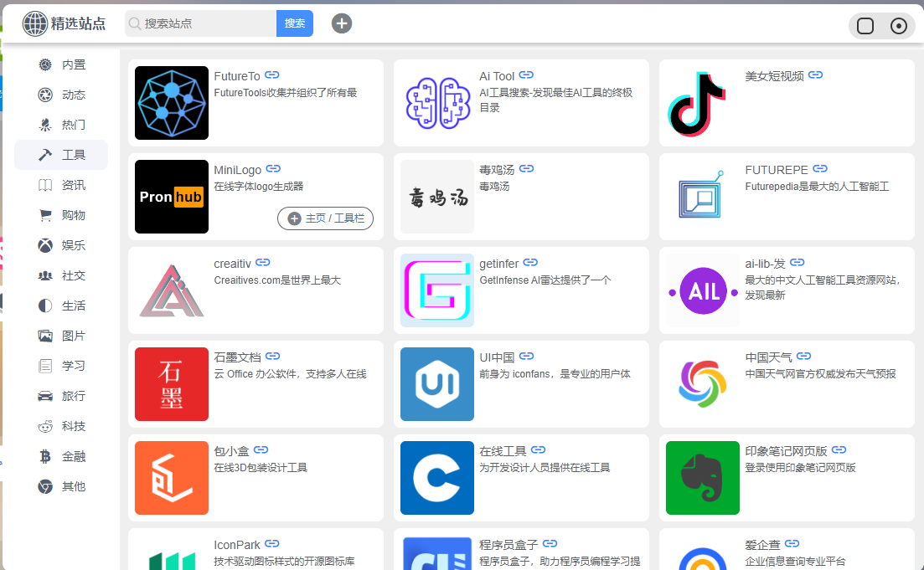Click the link icon next to 中国天气
Screen dimensions: 924x570
tap(803, 356)
